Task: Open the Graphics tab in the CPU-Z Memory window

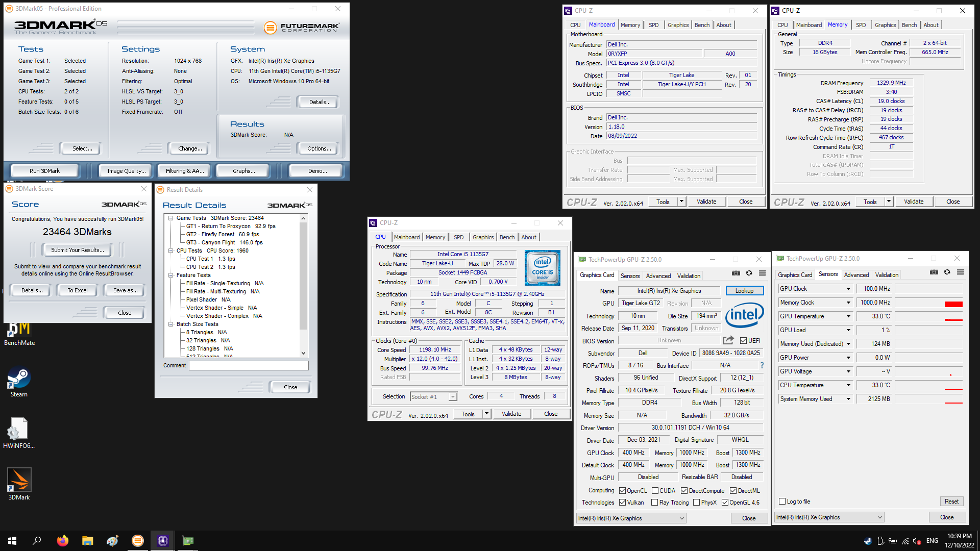Action: 885,25
